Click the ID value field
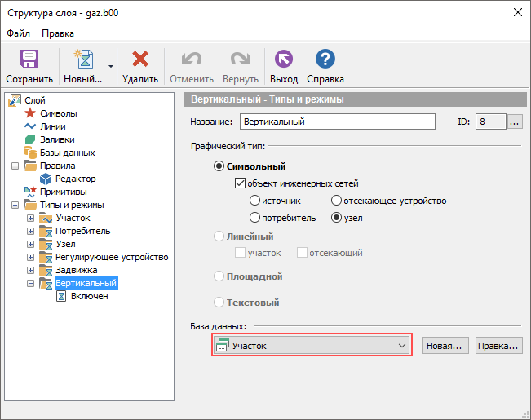 click(x=491, y=122)
